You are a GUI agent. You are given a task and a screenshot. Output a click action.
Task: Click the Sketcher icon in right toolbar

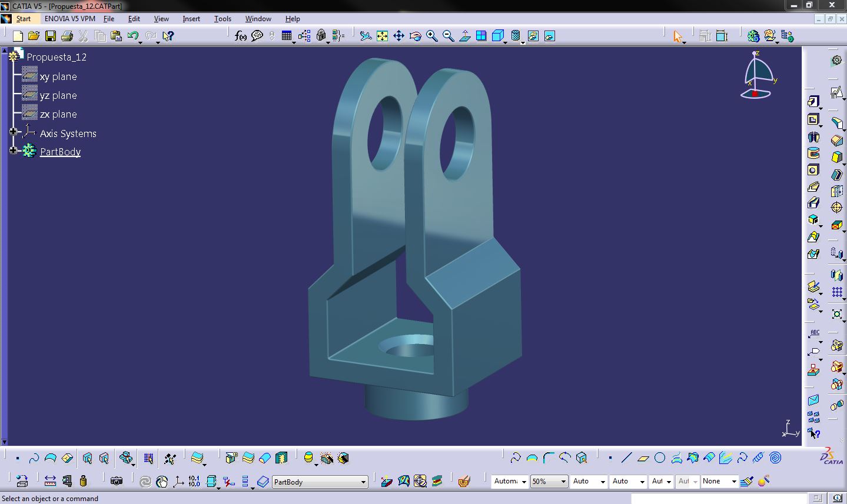click(x=836, y=92)
